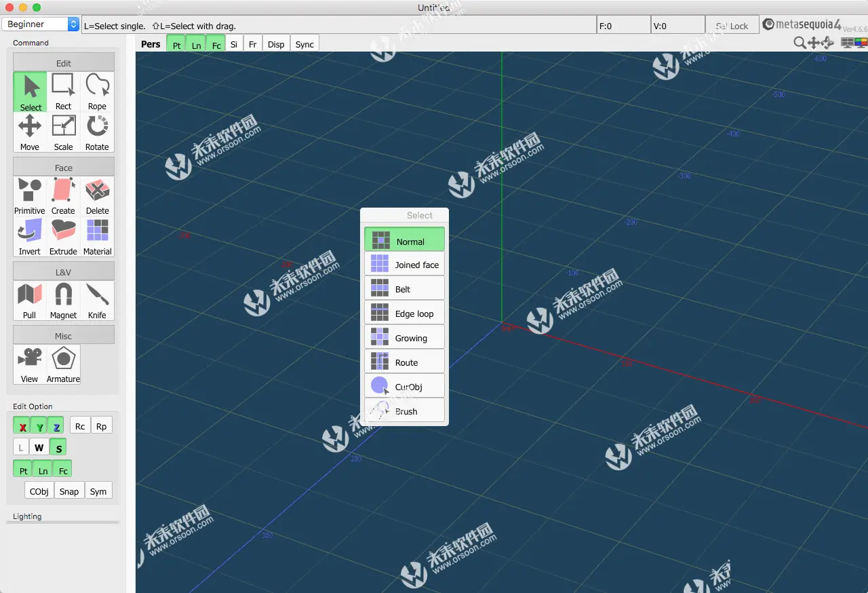Click the Rp button
868x593 pixels.
101,426
